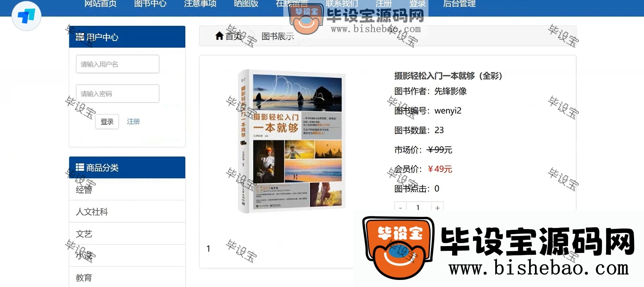
Task: Decrease quantity with the minus button
Action: tap(400, 207)
